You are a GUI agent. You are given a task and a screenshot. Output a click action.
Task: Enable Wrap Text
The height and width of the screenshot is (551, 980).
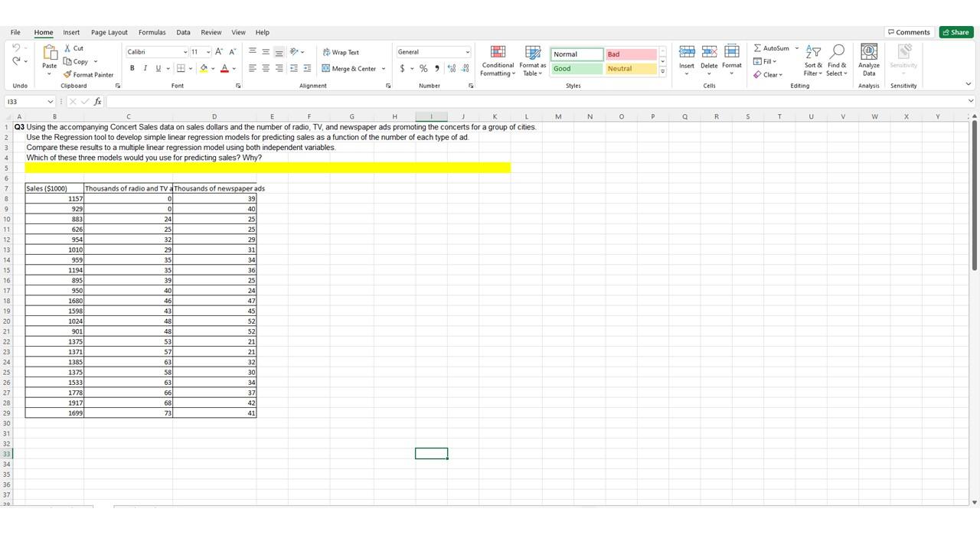341,52
